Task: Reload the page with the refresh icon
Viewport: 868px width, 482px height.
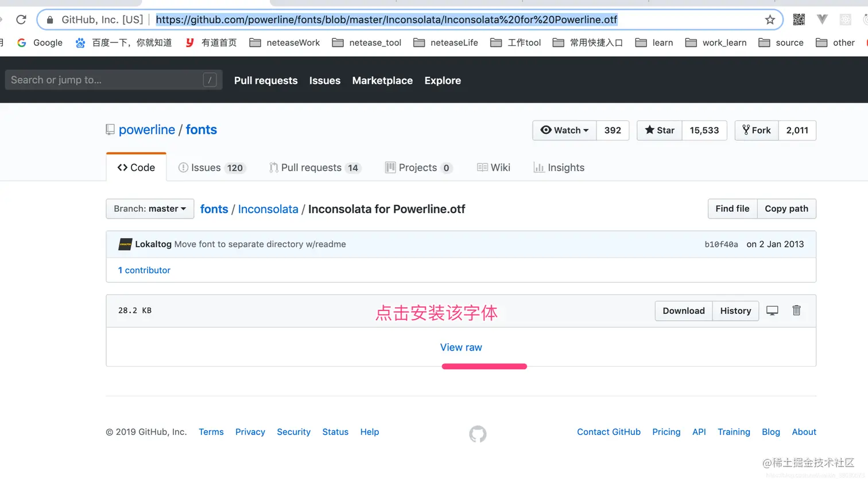Action: tap(21, 20)
